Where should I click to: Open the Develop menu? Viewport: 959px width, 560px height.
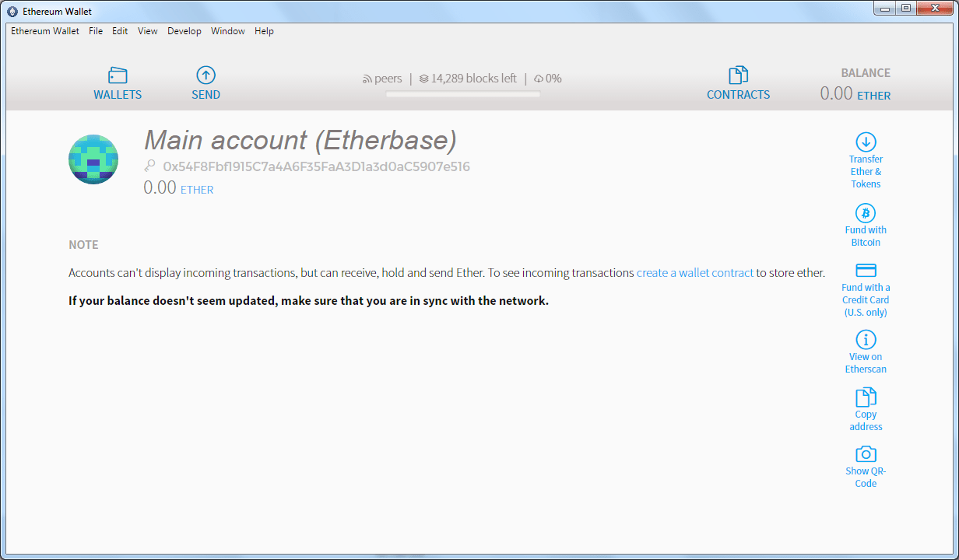point(184,31)
